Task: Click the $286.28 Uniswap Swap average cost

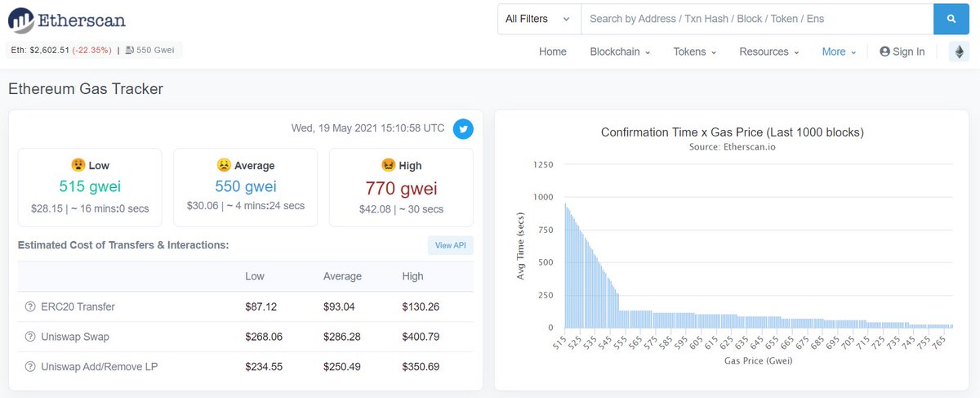Action: pos(342,337)
